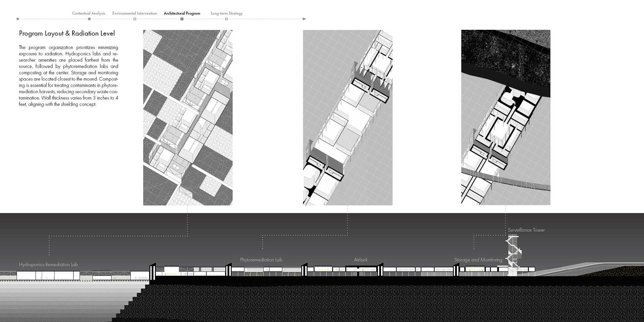Open the Contextual Analysis section label
Viewport: 644px width, 322px height.
coord(89,13)
